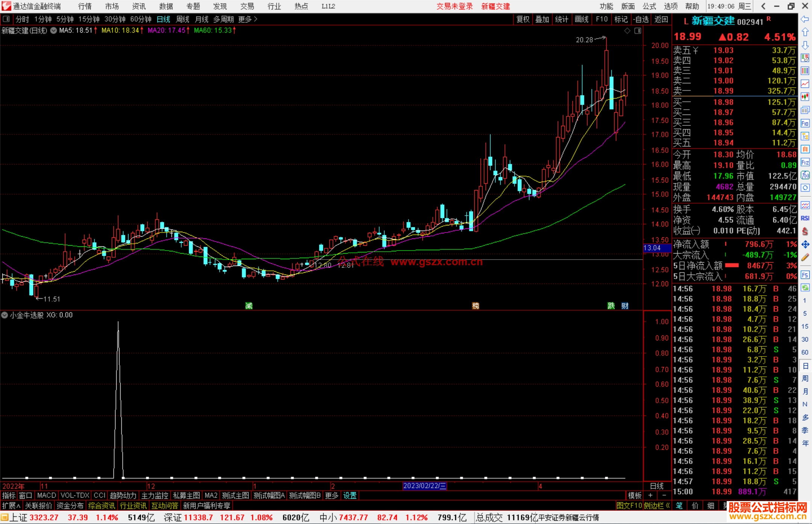This screenshot has height=524, width=812.
Task: Click the intraday line chart sidebar icon
Action: pos(805,83)
